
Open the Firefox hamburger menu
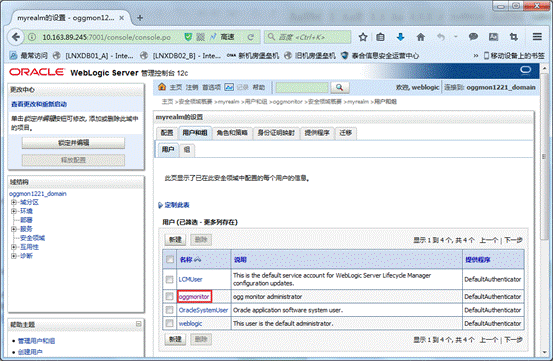pos(537,37)
